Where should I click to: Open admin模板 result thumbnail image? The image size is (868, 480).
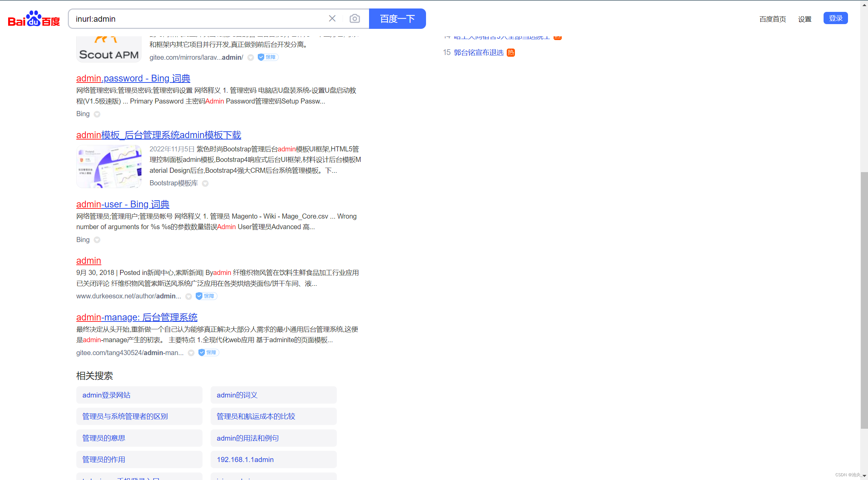coord(109,166)
